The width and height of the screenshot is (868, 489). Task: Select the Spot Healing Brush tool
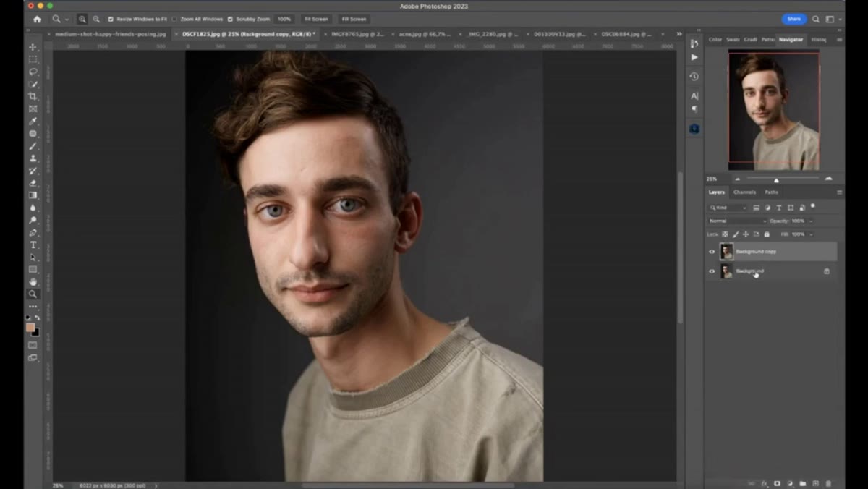coord(33,134)
